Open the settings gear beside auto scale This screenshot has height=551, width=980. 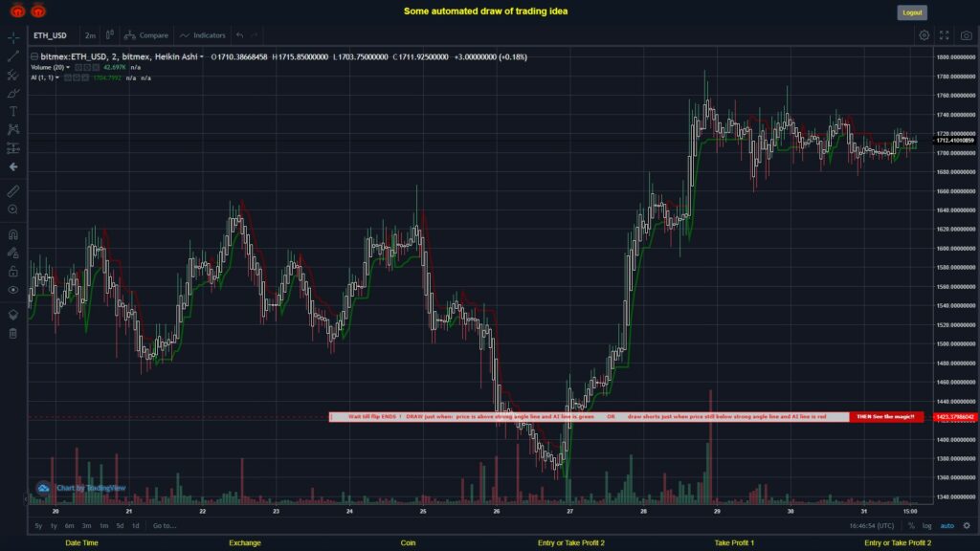point(967,526)
